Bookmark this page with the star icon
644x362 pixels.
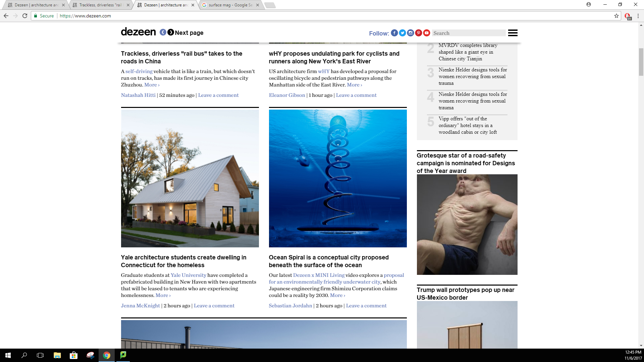[x=616, y=16]
